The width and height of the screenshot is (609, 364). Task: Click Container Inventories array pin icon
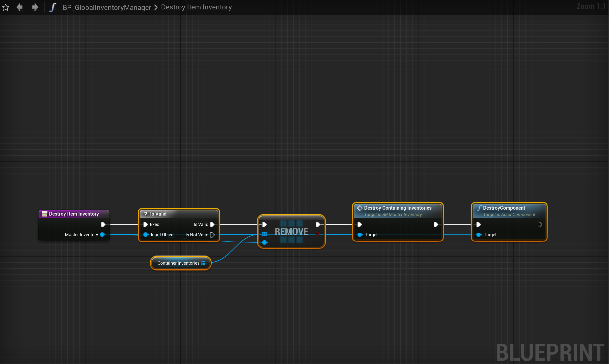[x=203, y=263]
